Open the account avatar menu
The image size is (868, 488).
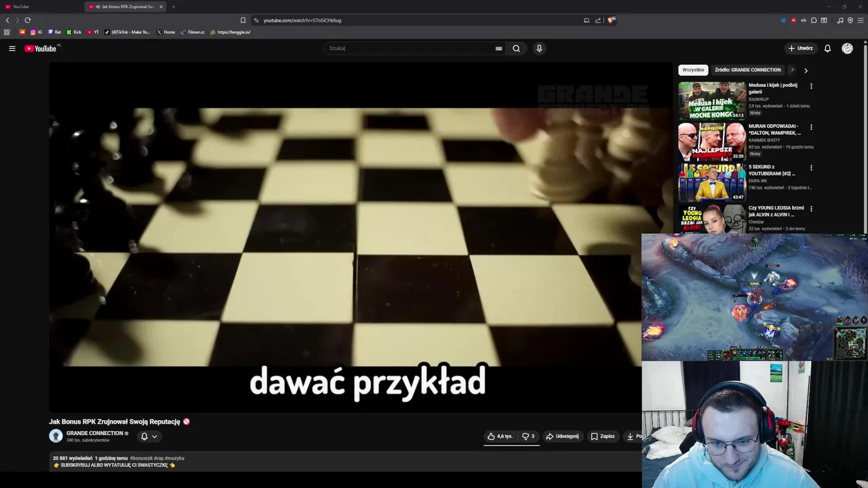tap(847, 48)
